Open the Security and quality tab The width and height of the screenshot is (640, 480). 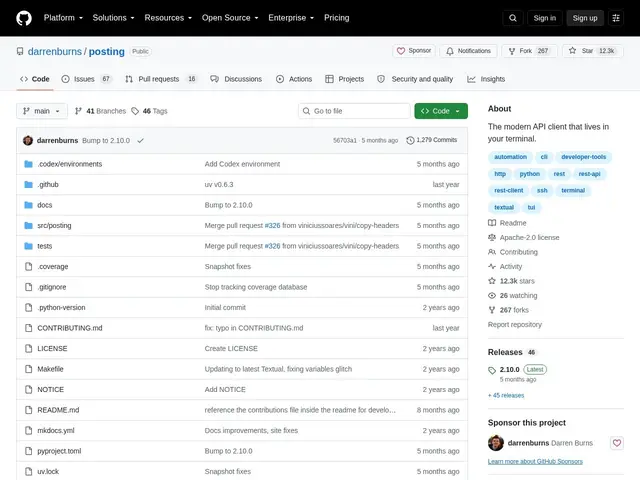[x=415, y=79]
